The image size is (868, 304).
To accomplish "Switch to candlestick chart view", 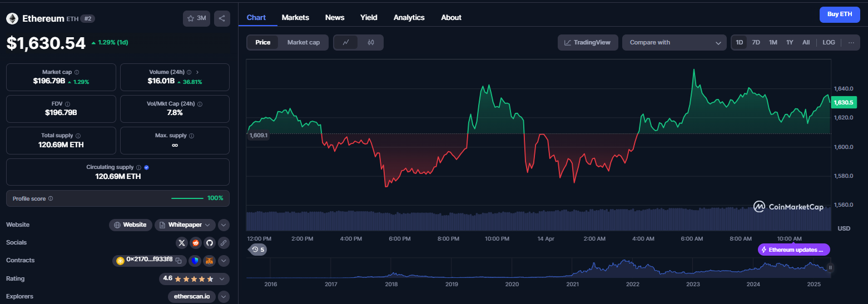I will point(371,42).
